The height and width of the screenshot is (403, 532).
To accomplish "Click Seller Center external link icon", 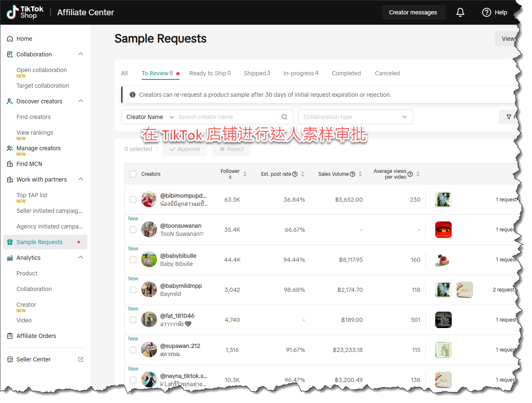I will tap(81, 359).
